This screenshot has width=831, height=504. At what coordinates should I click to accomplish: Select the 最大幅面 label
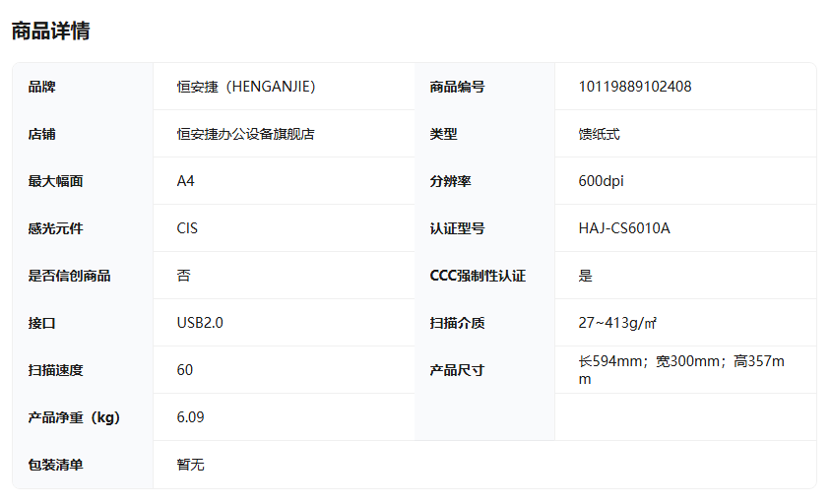tap(56, 181)
